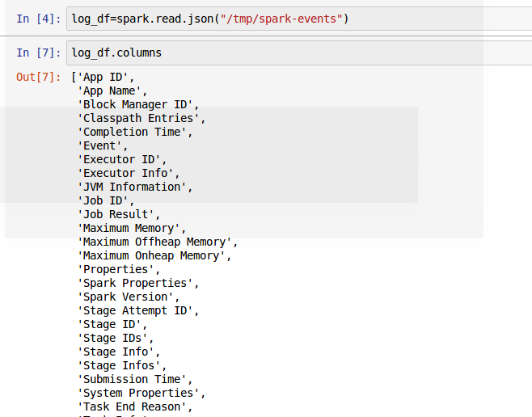Click the 'Block Manager ID' output line

point(138,105)
